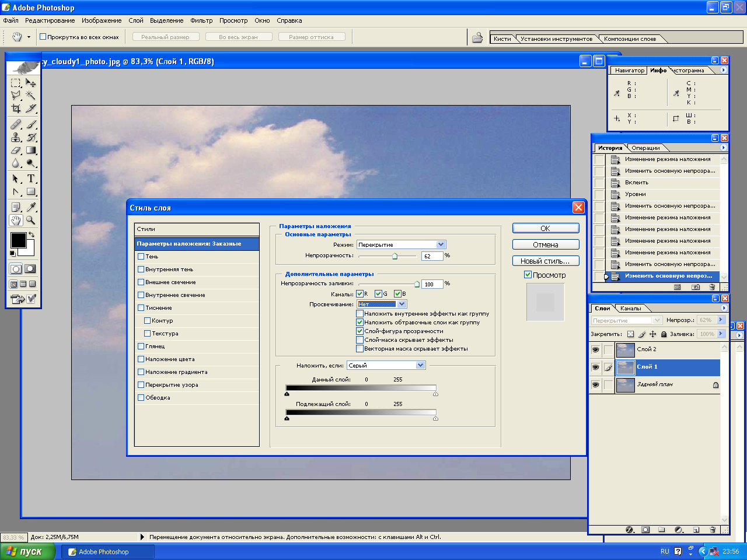Enable the Тень (Drop Shadow) checkbox
Viewport: 747px width, 560px height.
(141, 256)
